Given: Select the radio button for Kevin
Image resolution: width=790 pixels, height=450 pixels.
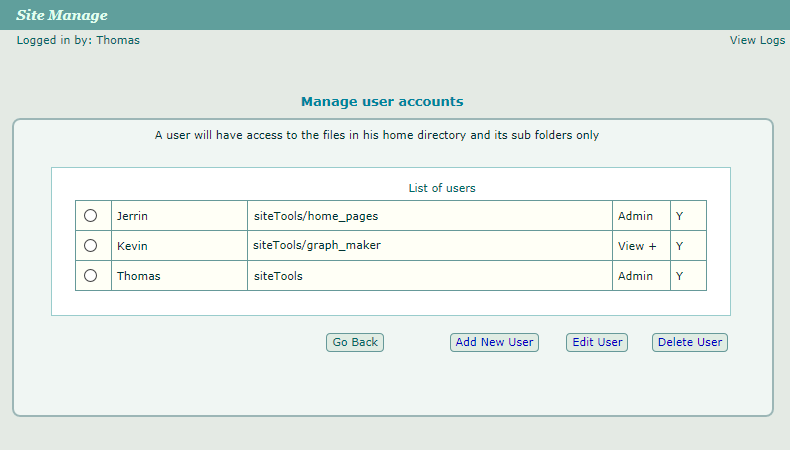Looking at the screenshot, I should tap(91, 246).
